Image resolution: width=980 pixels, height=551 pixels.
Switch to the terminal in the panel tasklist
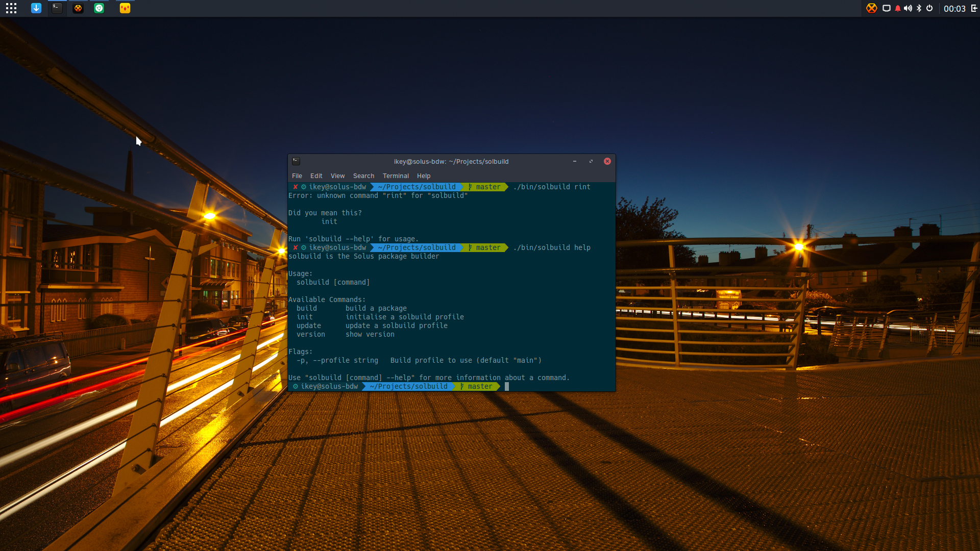[x=57, y=8]
